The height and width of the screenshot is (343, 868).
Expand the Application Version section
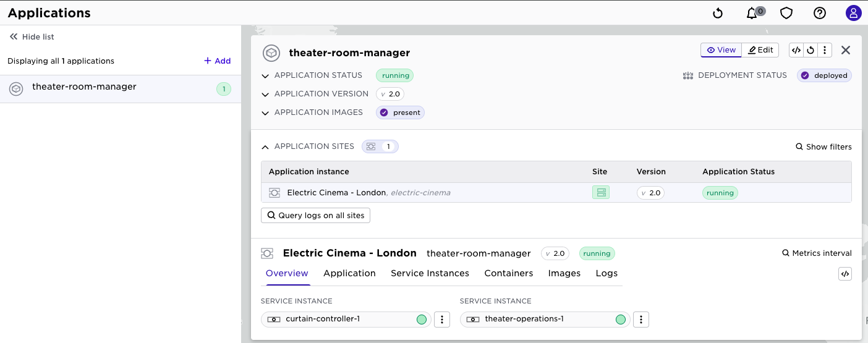pos(265,95)
